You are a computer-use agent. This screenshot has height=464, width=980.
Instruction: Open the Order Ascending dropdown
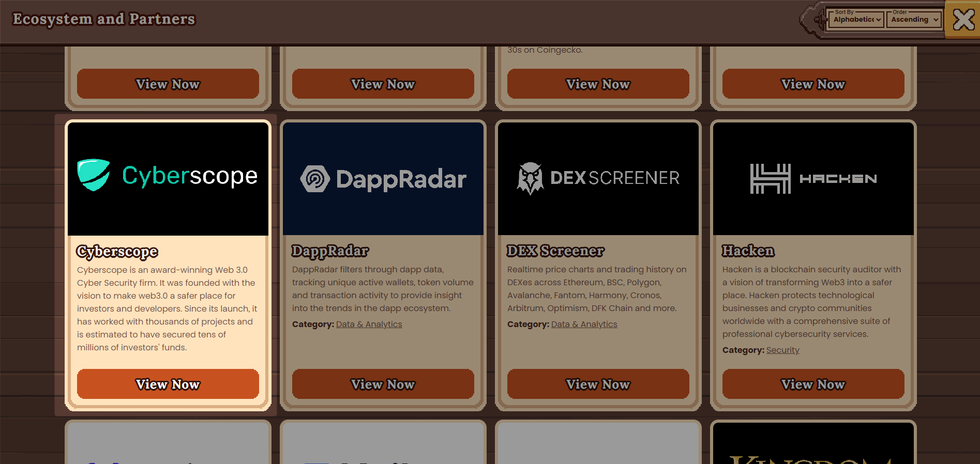(914, 20)
